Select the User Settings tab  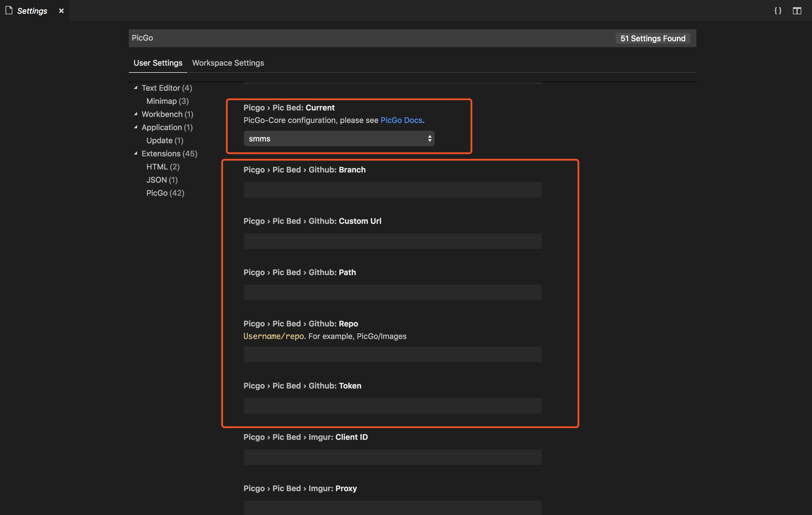(x=158, y=63)
